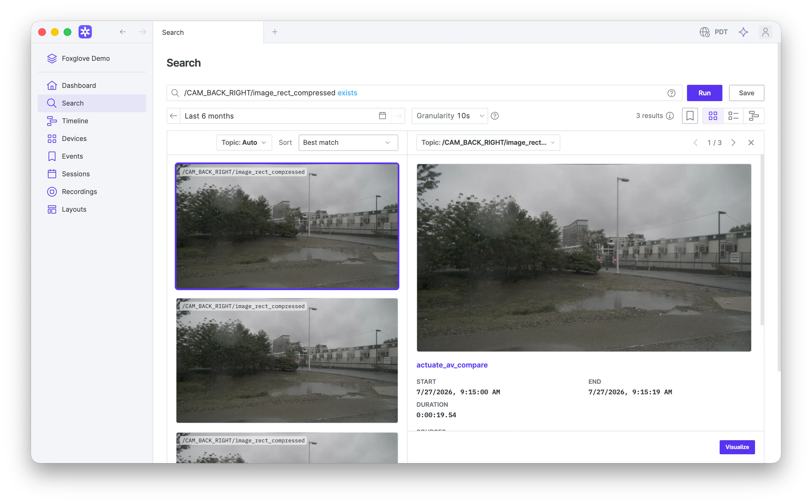Select the first highlighted camera thumbnail
The height and width of the screenshot is (504, 812).
[x=287, y=226]
